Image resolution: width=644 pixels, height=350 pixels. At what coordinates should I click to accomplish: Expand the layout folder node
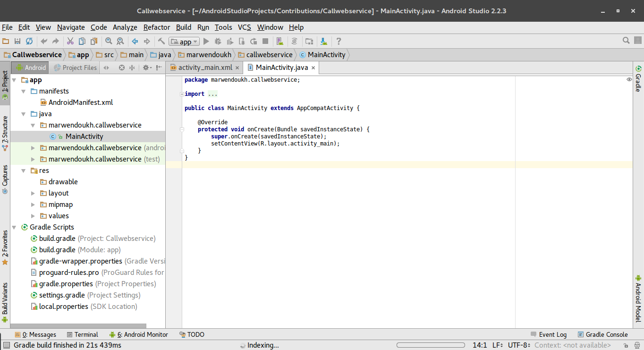tap(33, 193)
